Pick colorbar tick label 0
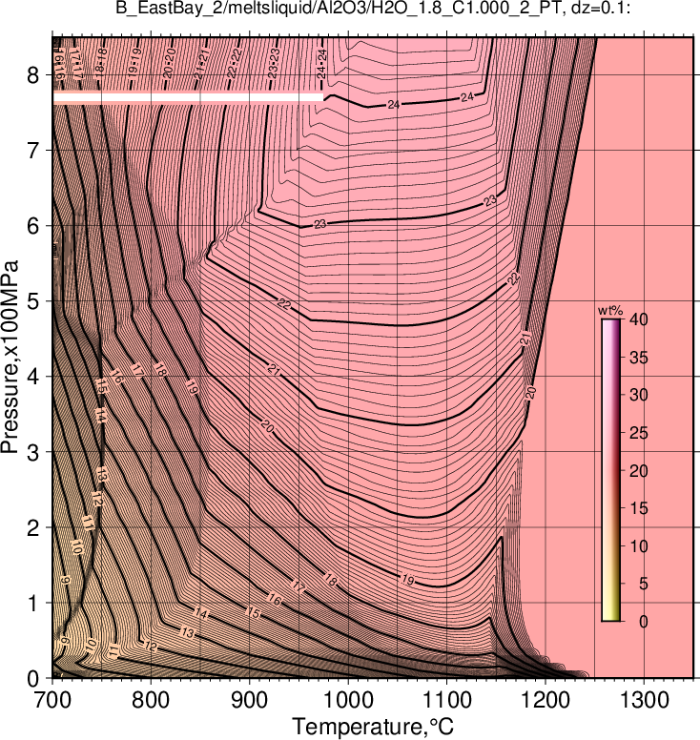The height and width of the screenshot is (740, 700). (x=644, y=622)
